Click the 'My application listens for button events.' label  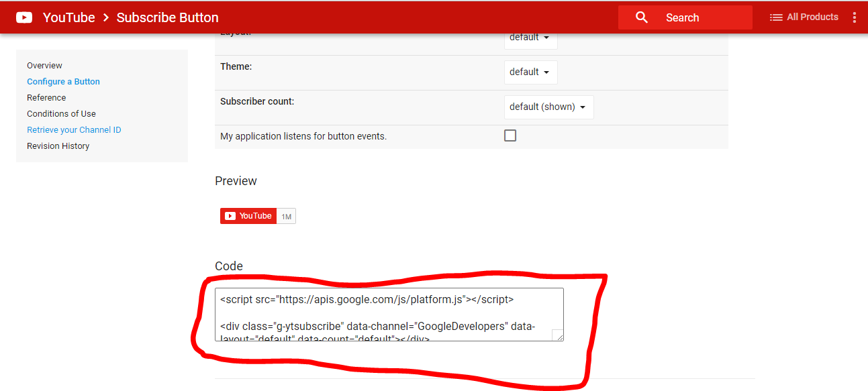click(x=303, y=136)
